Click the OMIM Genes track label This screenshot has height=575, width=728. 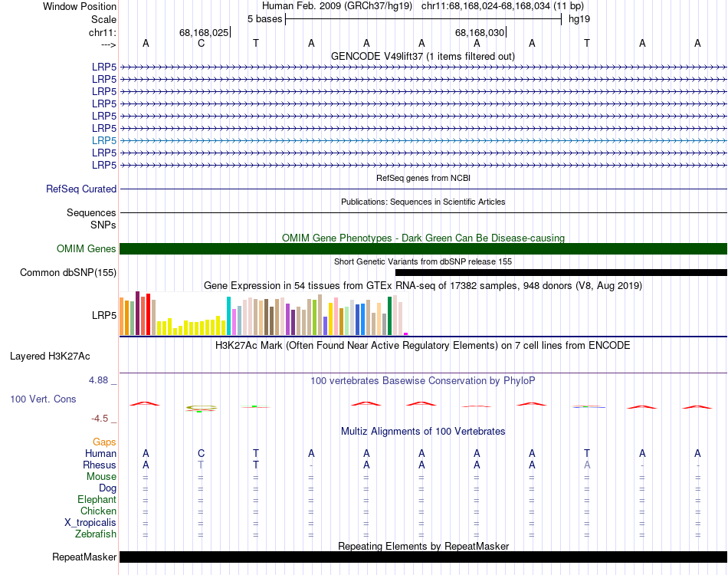coord(87,248)
